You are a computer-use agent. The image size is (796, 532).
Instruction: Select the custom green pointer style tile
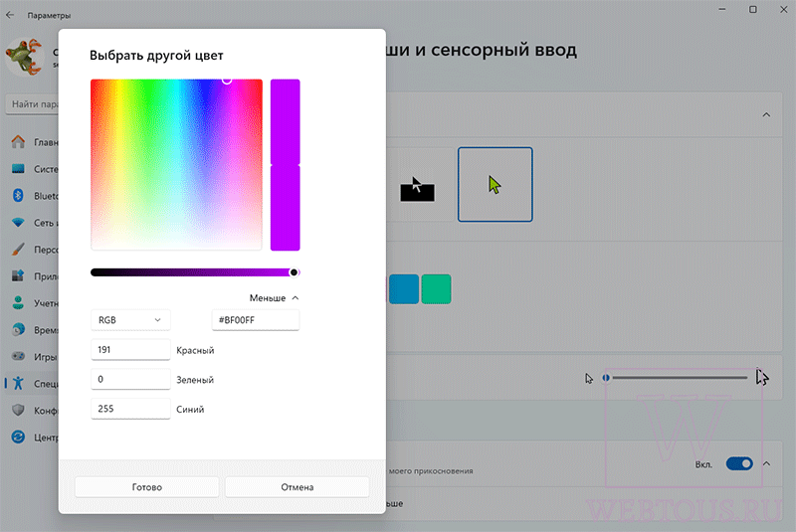click(495, 185)
